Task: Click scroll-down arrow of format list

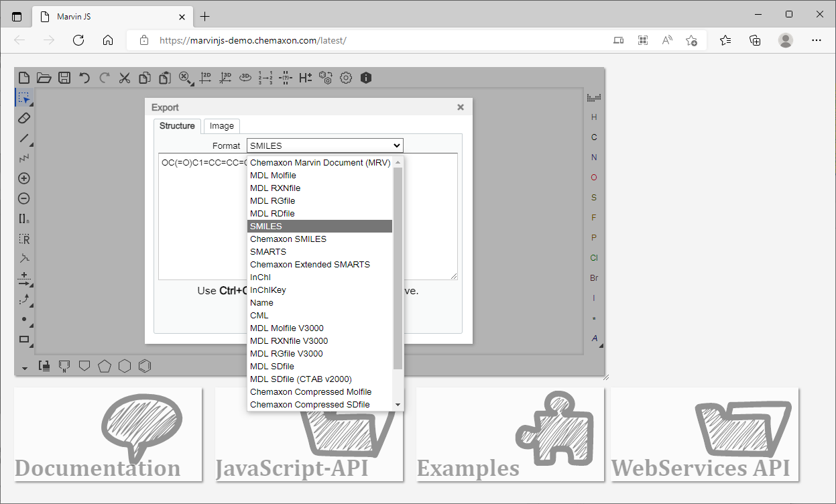Action: [x=398, y=405]
